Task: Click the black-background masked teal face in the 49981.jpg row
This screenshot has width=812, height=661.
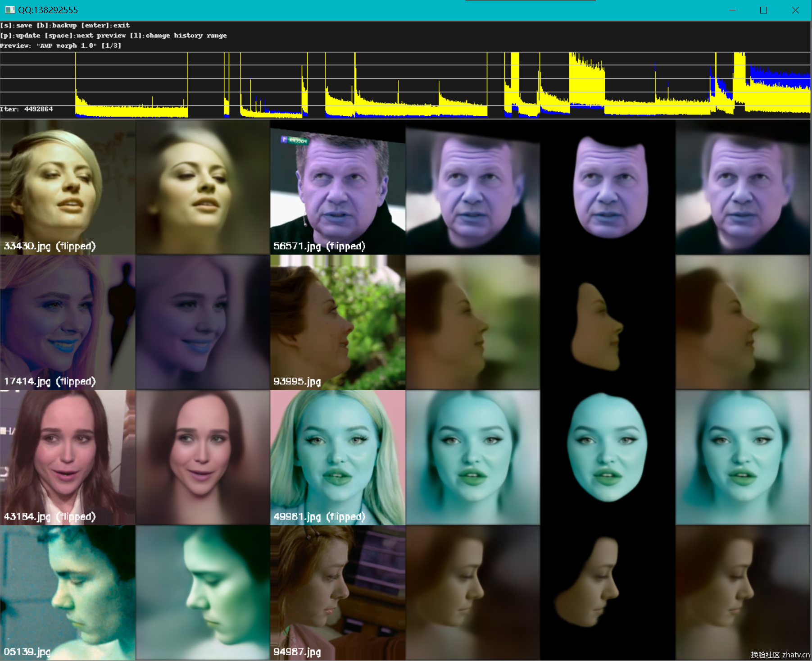Action: point(608,457)
